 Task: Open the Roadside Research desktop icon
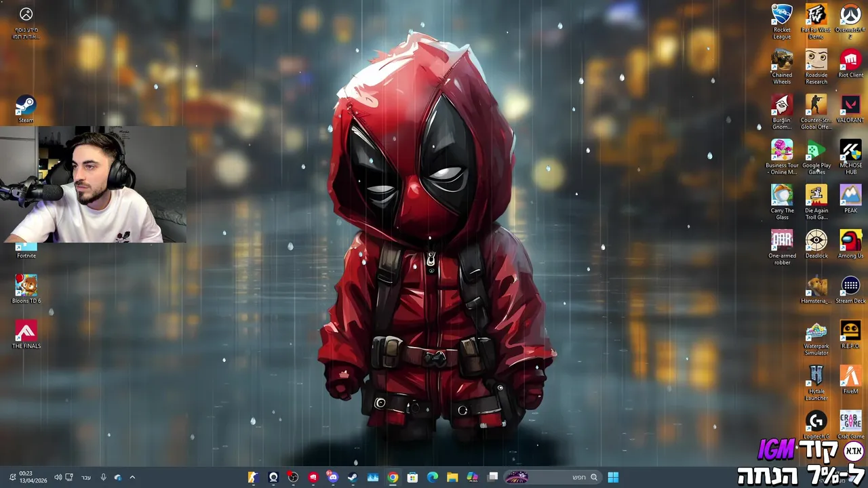tap(816, 67)
